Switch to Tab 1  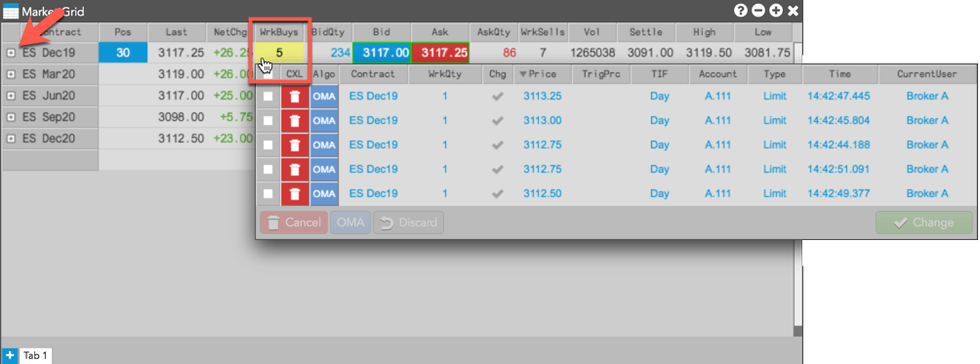[x=35, y=356]
